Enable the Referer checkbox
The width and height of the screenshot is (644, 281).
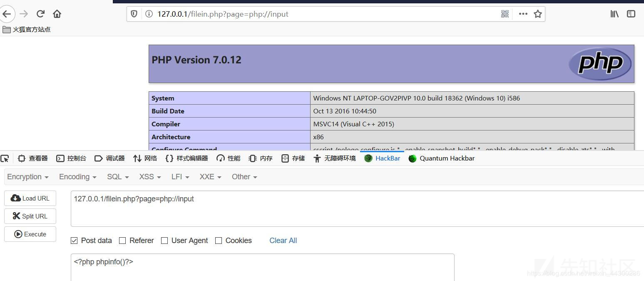(122, 241)
